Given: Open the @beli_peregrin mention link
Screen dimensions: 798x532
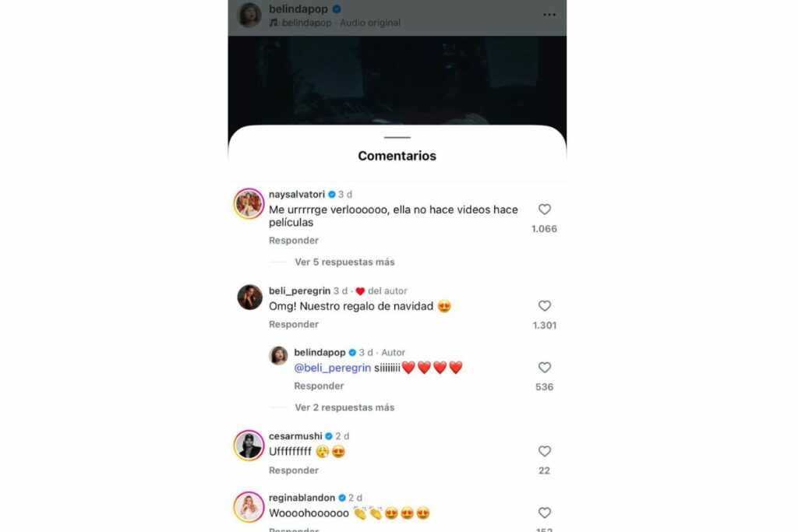Looking at the screenshot, I should point(332,368).
